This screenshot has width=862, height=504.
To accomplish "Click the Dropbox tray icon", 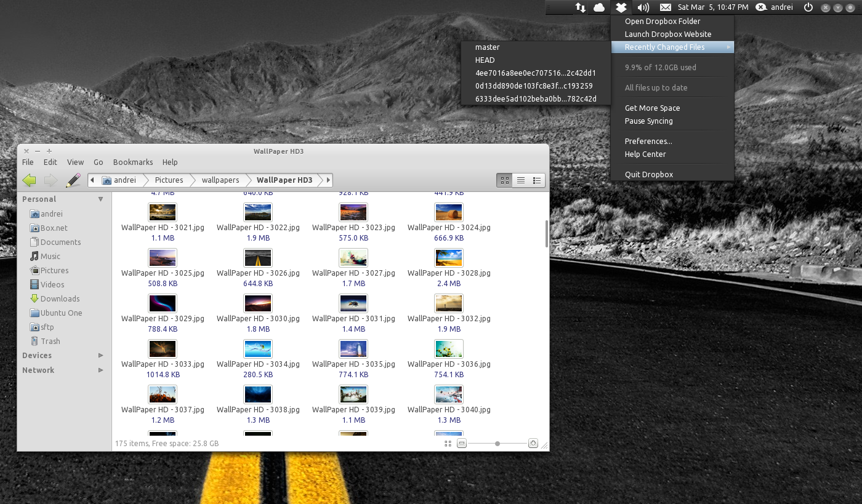I will (x=621, y=7).
